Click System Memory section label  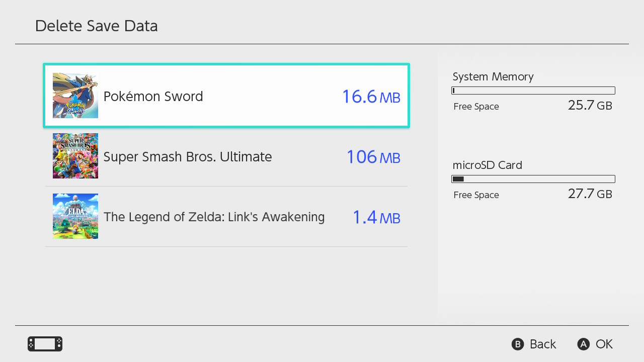pyautogui.click(x=493, y=76)
